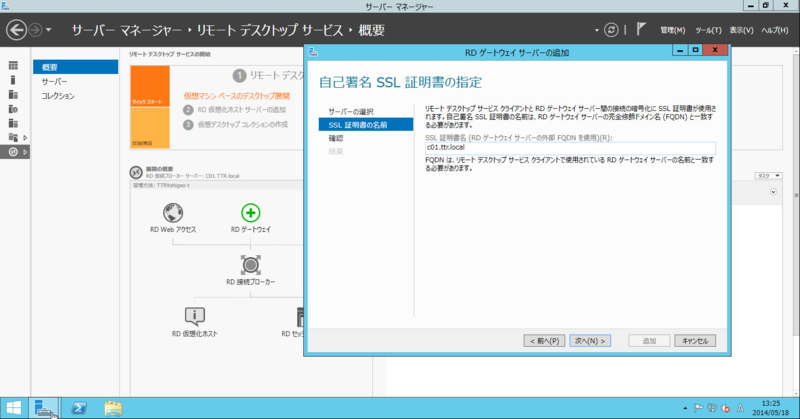Open the navigation history dropdown beside the forward arrow

[x=48, y=30]
